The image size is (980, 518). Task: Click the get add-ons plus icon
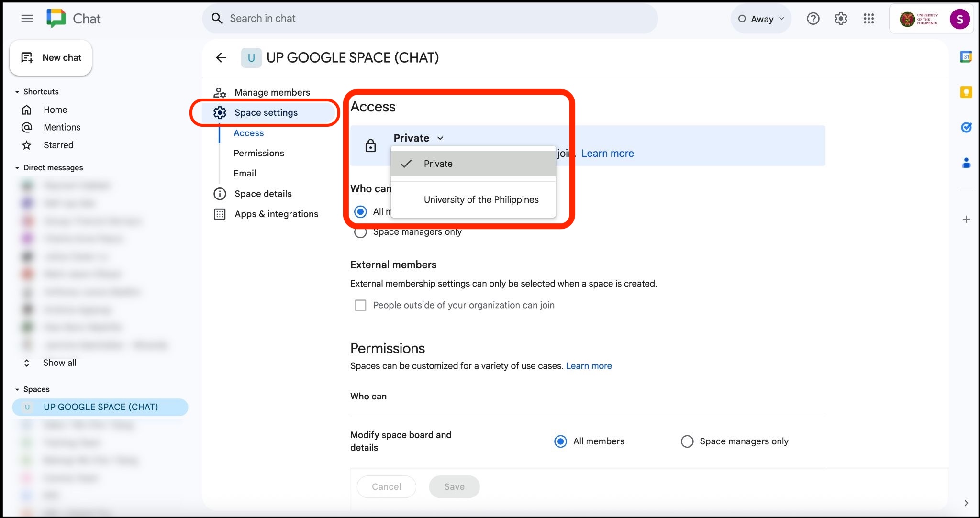point(966,219)
